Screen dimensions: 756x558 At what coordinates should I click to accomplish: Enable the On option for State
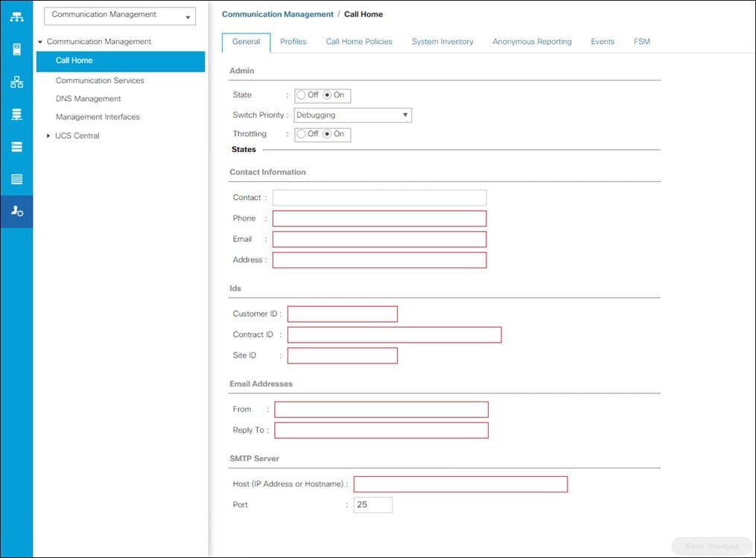328,95
